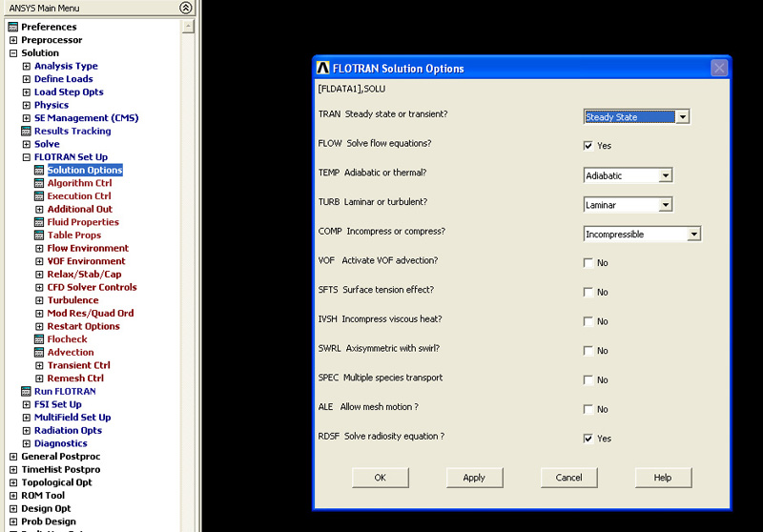Click the Cancel button
Image resolution: width=763 pixels, height=532 pixels.
pyautogui.click(x=568, y=478)
